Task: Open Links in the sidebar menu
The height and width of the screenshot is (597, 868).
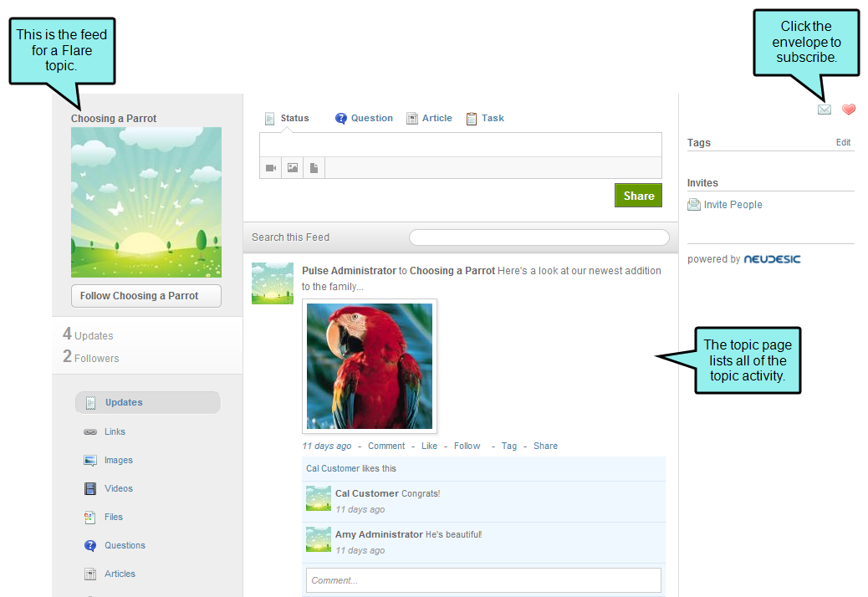Action: tap(115, 431)
